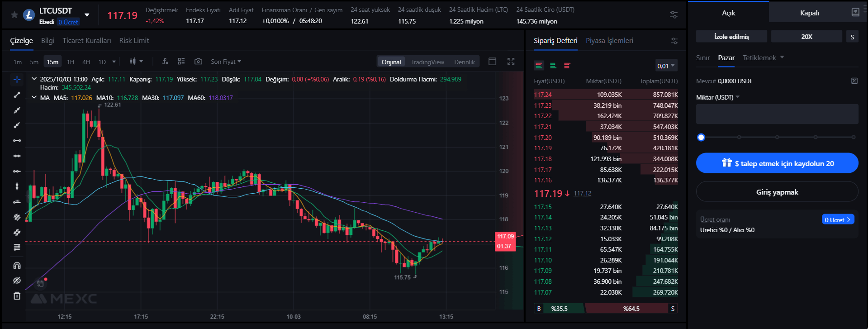Open the Son Fiyat price type dropdown
The width and height of the screenshot is (868, 329).
[x=226, y=62]
